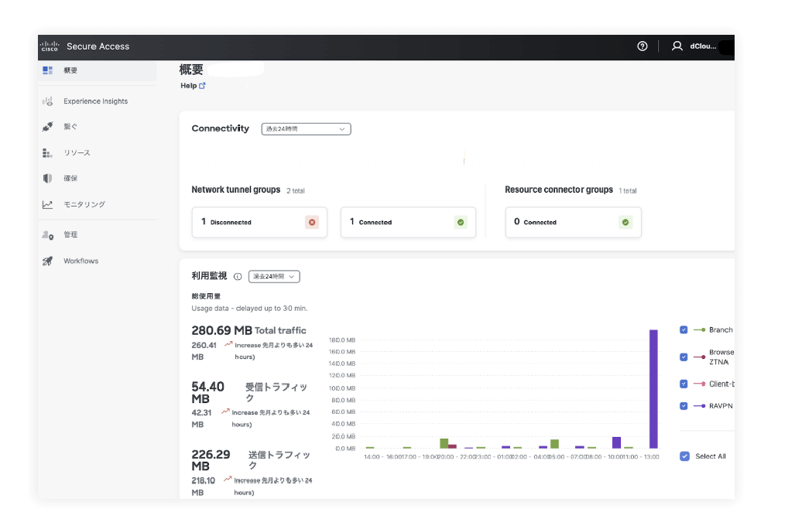Click the リソース sidebar icon
This screenshot has height=526, width=812.
coord(48,153)
